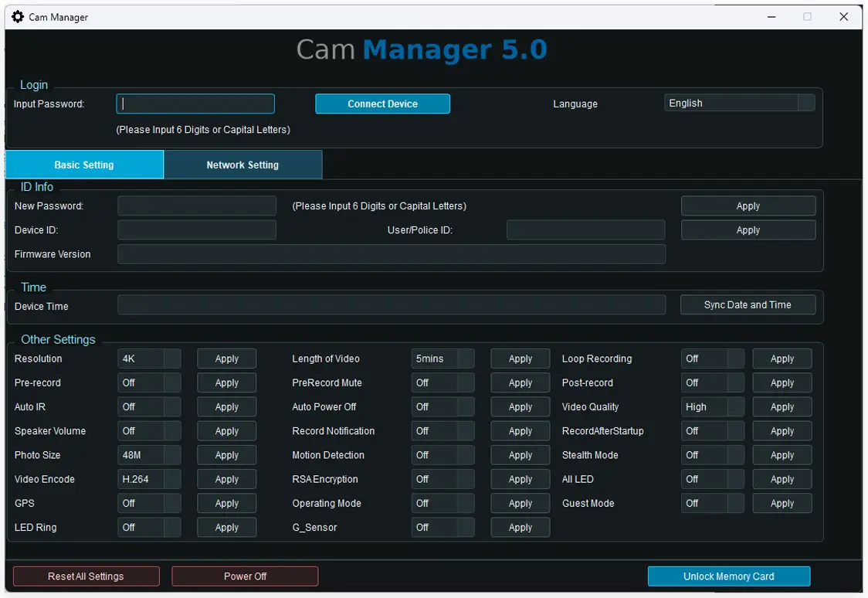Apply the Operating Mode setting
Viewport: 868px width, 598px height.
click(520, 503)
